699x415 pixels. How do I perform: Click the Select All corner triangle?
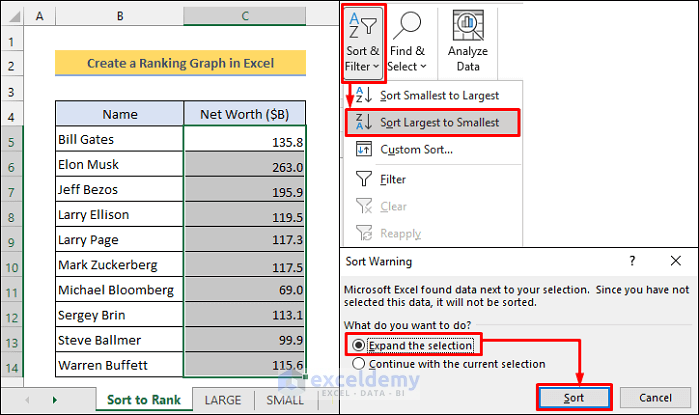[x=14, y=17]
